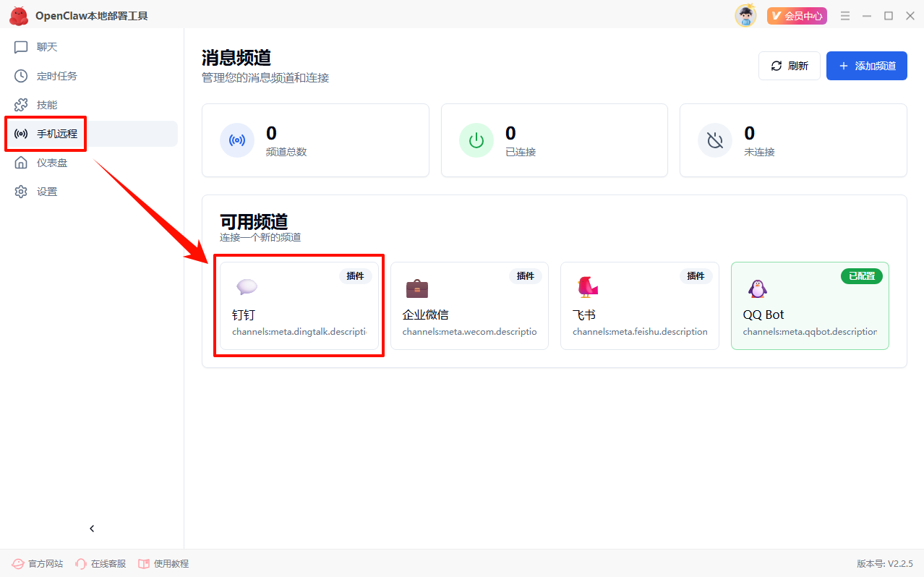Click the 已配置 badge on QQ Bot
Image resolution: width=924 pixels, height=577 pixels.
[861, 276]
